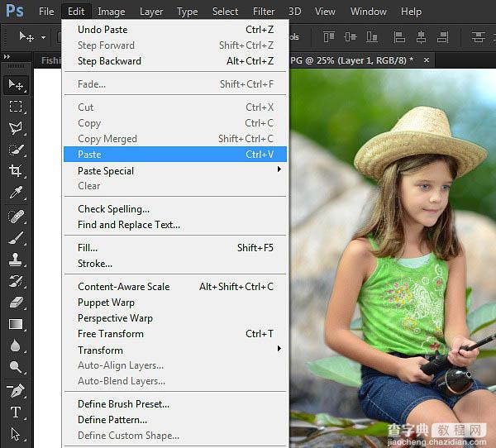The height and width of the screenshot is (448, 496).
Task: Choose Free Transform
Action: (175, 334)
